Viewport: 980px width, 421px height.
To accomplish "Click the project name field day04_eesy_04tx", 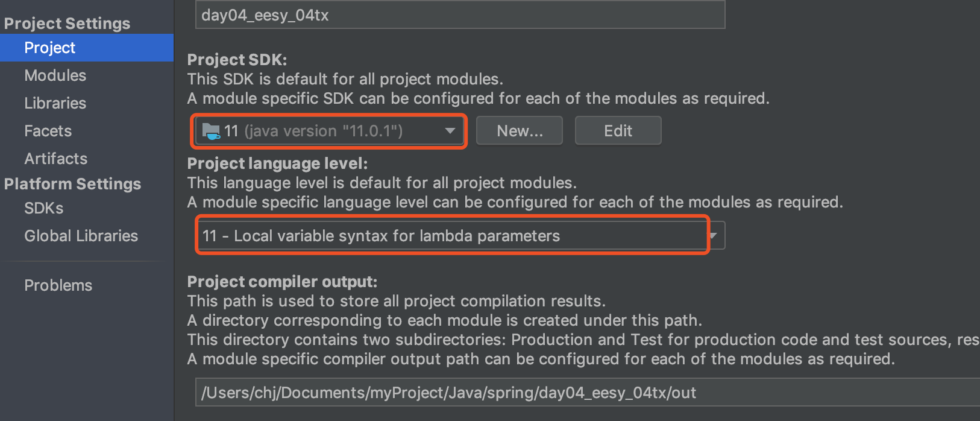I will (x=459, y=15).
